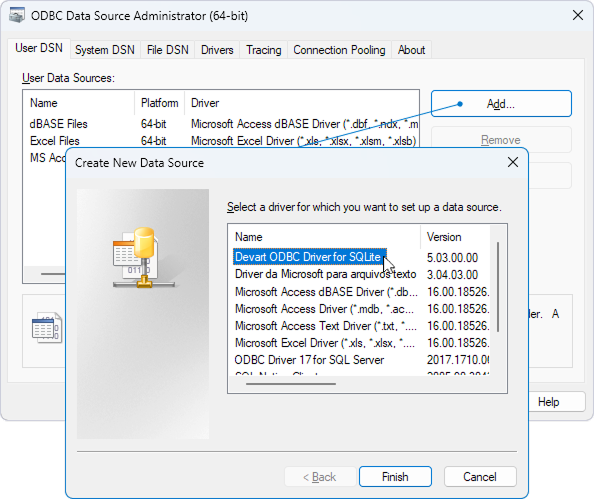Click version 3.04.03.00 cell

[x=452, y=275]
